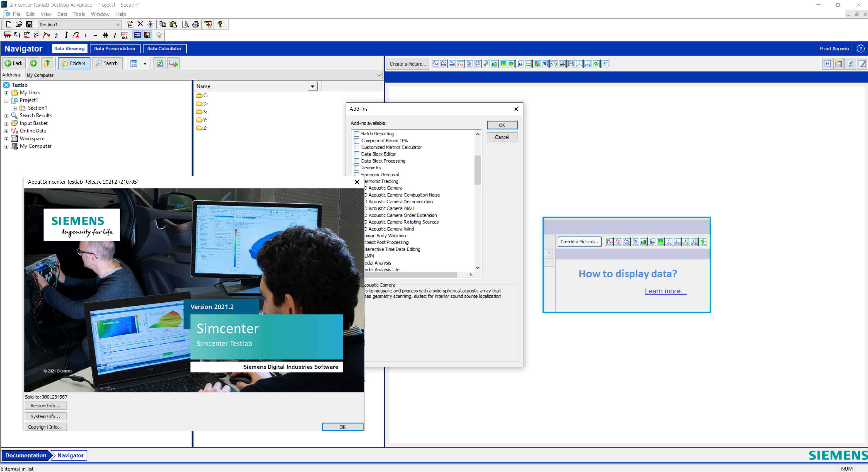Click OK in the About Simcenter dialog
The width and height of the screenshot is (868, 472).
pos(343,427)
